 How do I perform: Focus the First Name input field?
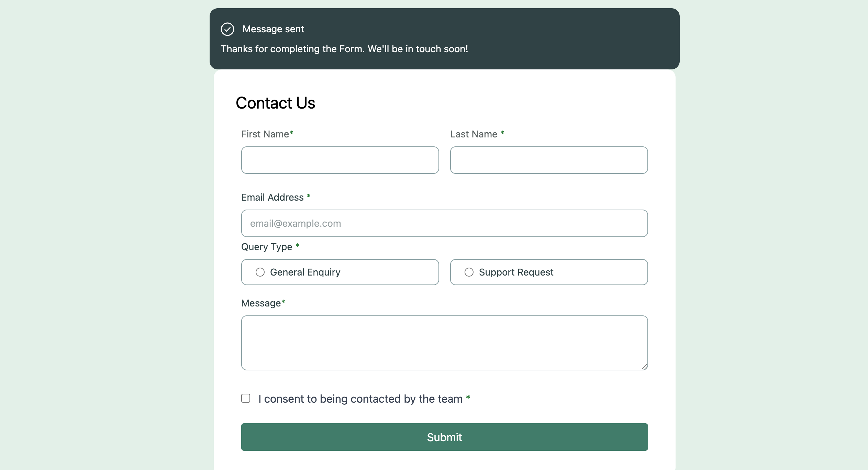point(340,160)
